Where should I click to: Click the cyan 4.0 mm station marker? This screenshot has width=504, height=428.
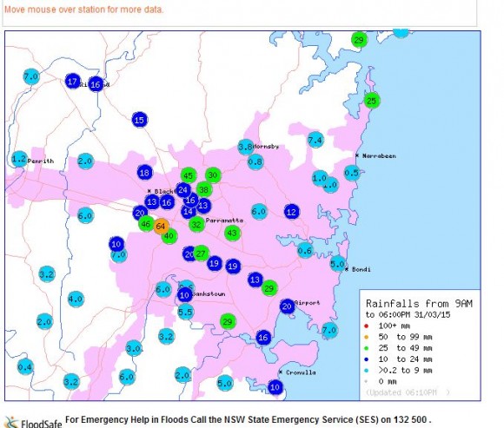pos(76,299)
